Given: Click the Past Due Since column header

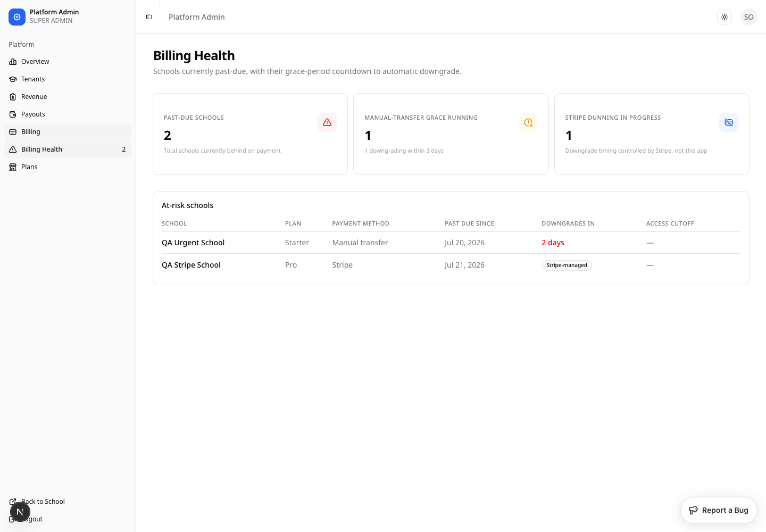Looking at the screenshot, I should 469,223.
